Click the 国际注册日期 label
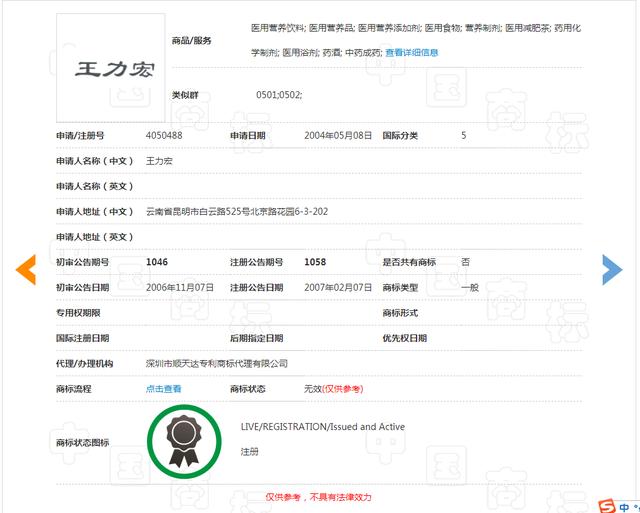Screen dimensions: 640x513 coord(82,338)
